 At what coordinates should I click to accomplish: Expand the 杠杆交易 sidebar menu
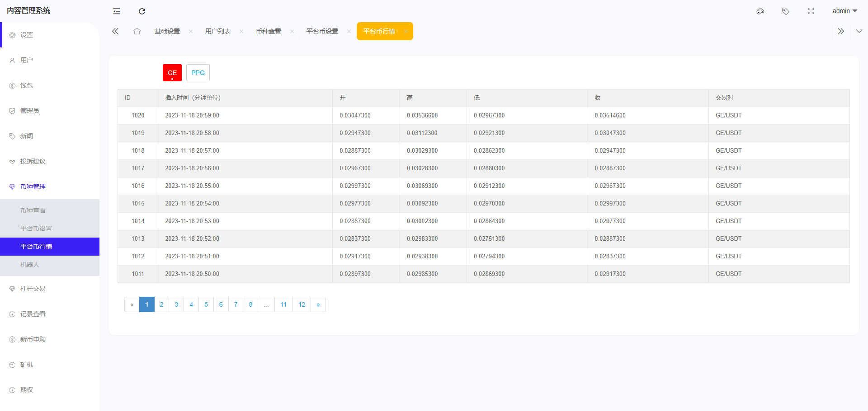click(33, 289)
